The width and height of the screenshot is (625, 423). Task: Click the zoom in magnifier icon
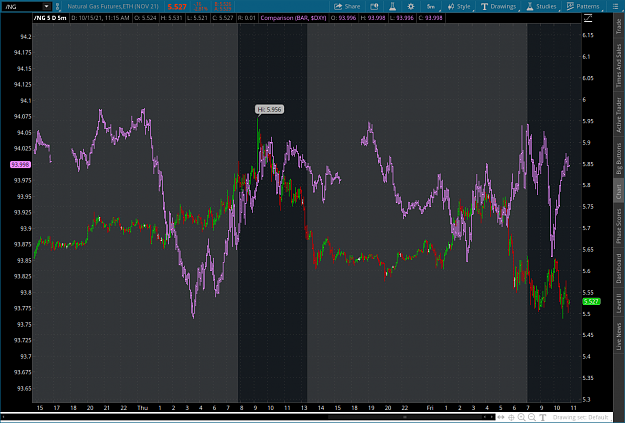click(x=521, y=417)
